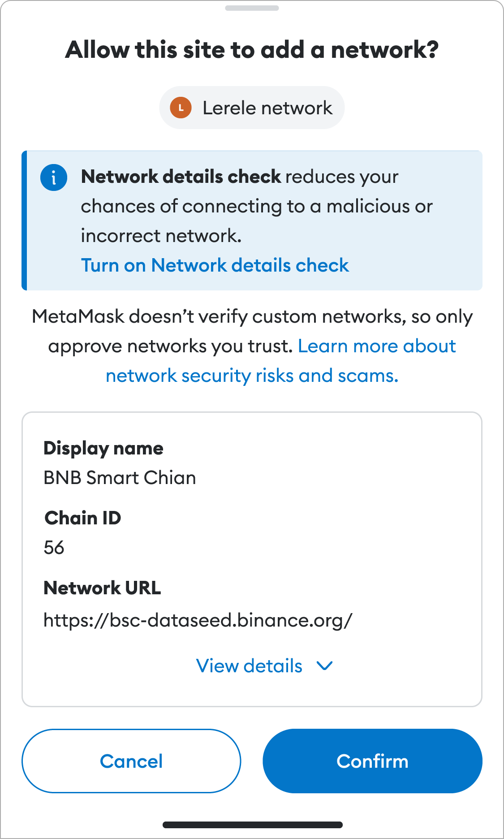Tap the bottom home indicator bar
The height and width of the screenshot is (839, 504).
(253, 825)
